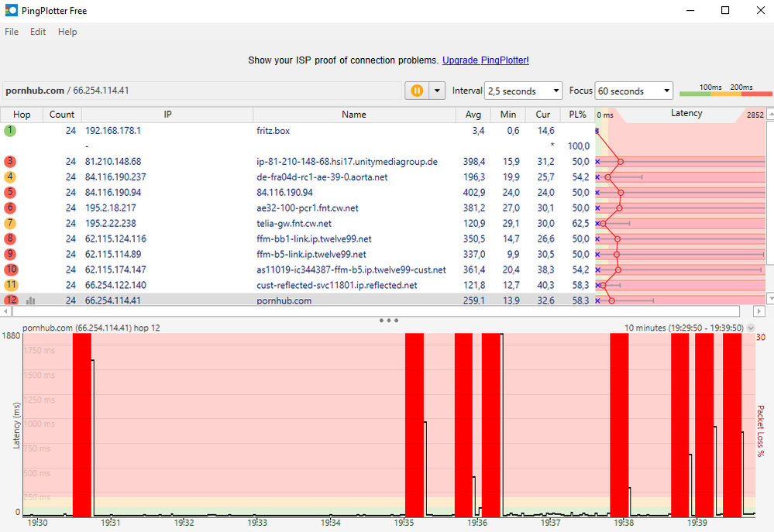Sort by the Count column header

click(62, 115)
